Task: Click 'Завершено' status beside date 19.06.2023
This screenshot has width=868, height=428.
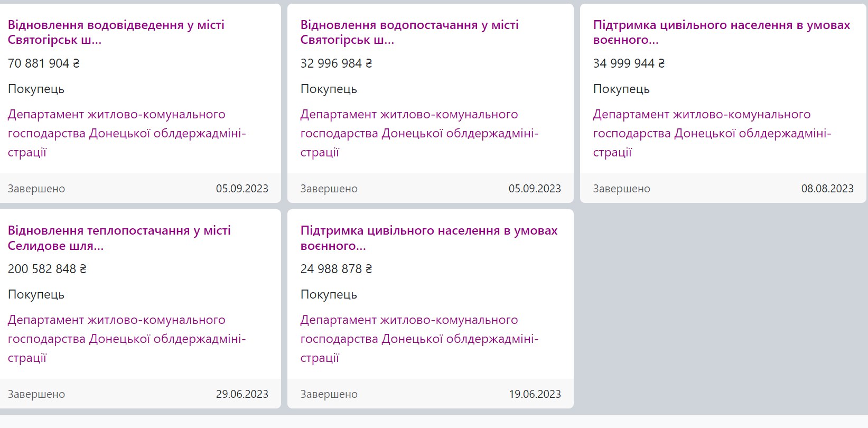Action: (x=329, y=394)
